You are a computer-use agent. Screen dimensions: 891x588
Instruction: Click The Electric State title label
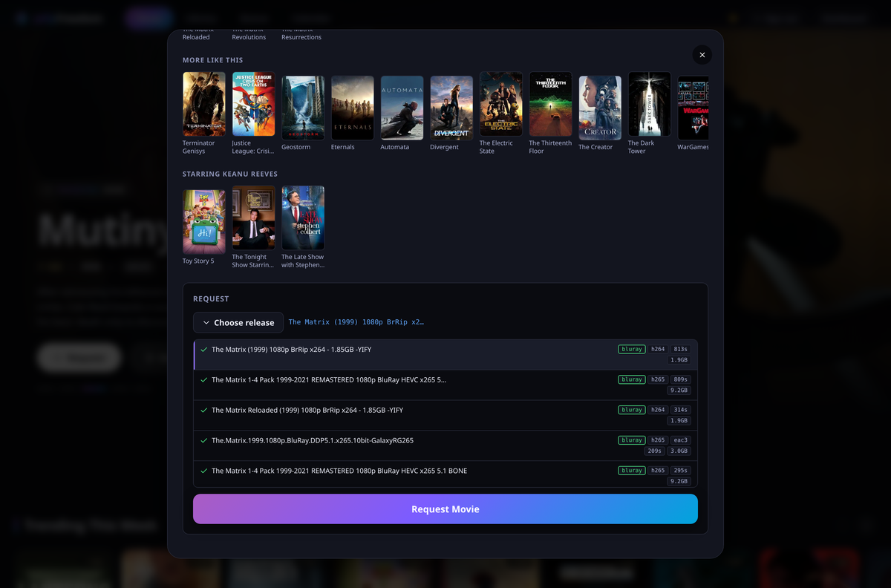point(496,147)
